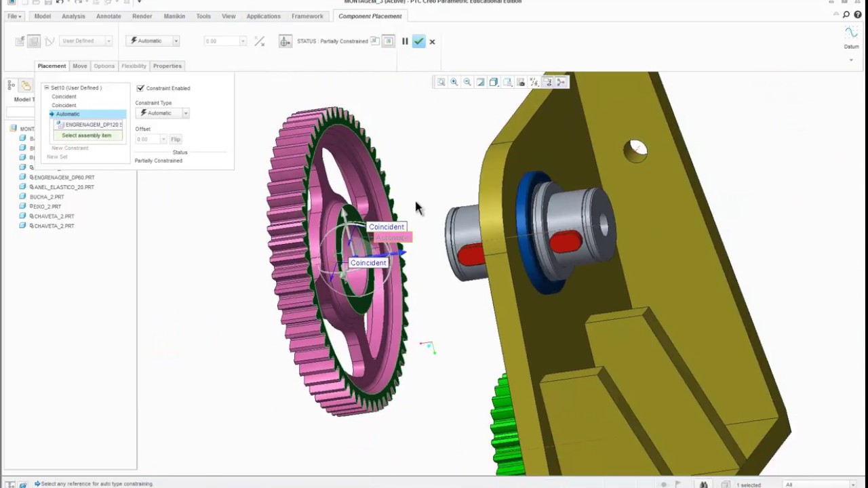The width and height of the screenshot is (868, 488).
Task: Select ANEL_ELASTICO_20.PRT in the model tree
Action: [64, 187]
